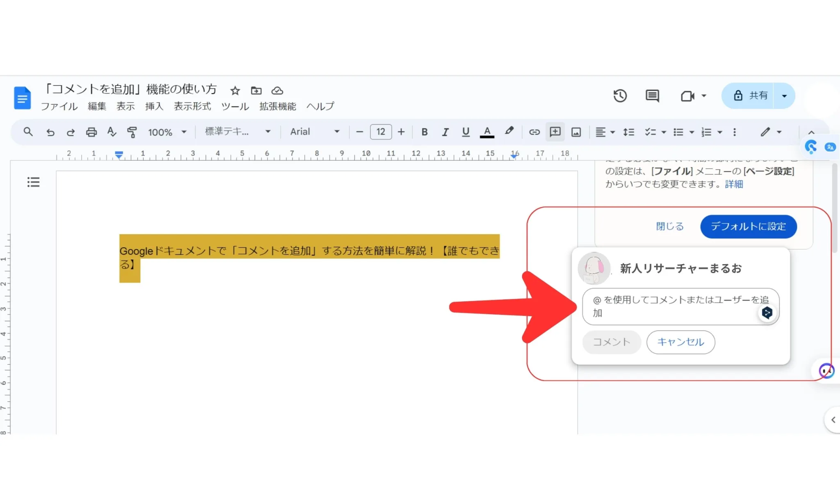The height and width of the screenshot is (504, 840).
Task: Click the floating assistant icon at bottom right
Action: point(826,371)
